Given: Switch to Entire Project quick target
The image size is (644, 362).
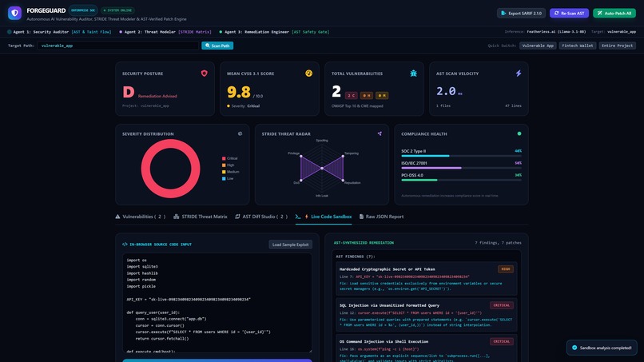Looking at the screenshot, I should tap(617, 46).
